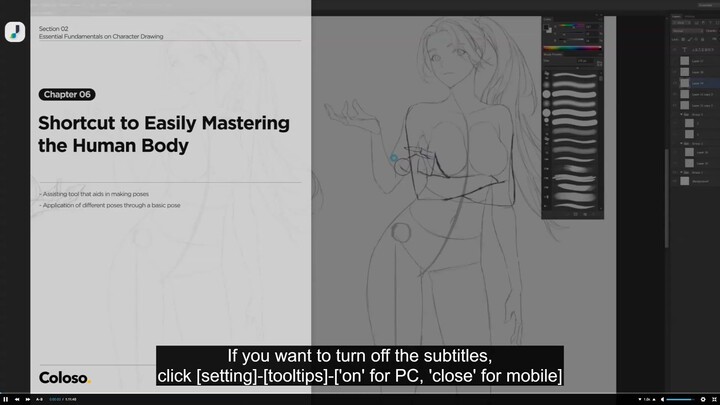Click the Photoshop canvas vertical scrollbar
The image size is (720, 405).
click(x=667, y=197)
